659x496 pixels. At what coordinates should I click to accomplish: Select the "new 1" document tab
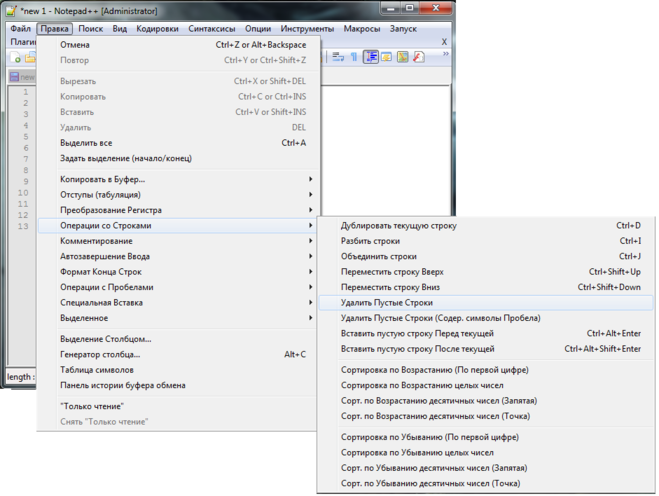pos(22,76)
